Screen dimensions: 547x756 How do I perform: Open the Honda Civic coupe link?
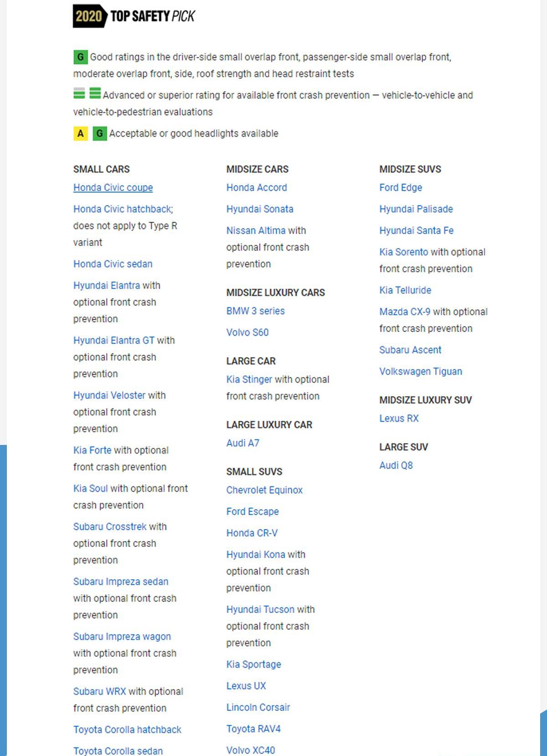click(113, 188)
